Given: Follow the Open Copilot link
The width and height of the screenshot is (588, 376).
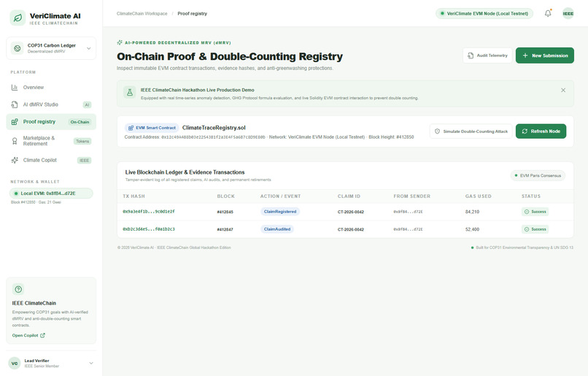Looking at the screenshot, I should tap(28, 335).
